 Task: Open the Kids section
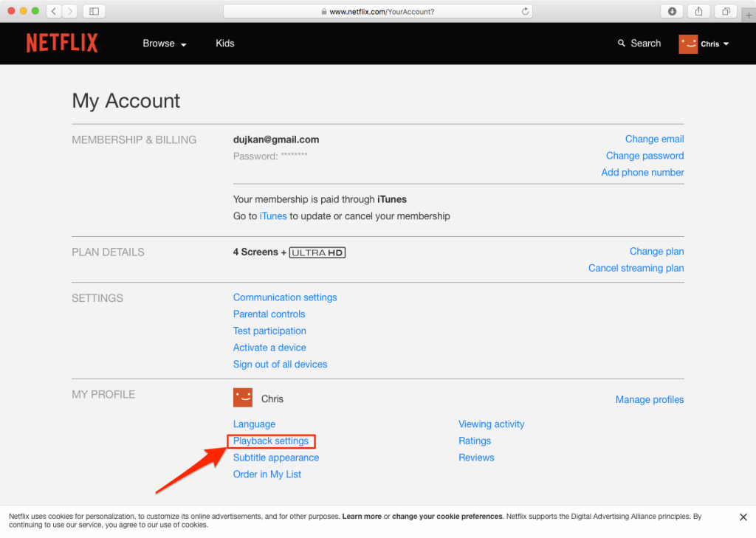coord(224,44)
